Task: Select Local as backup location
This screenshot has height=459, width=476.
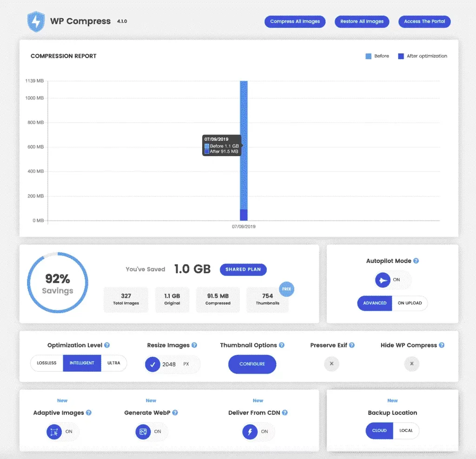Action: click(x=406, y=431)
